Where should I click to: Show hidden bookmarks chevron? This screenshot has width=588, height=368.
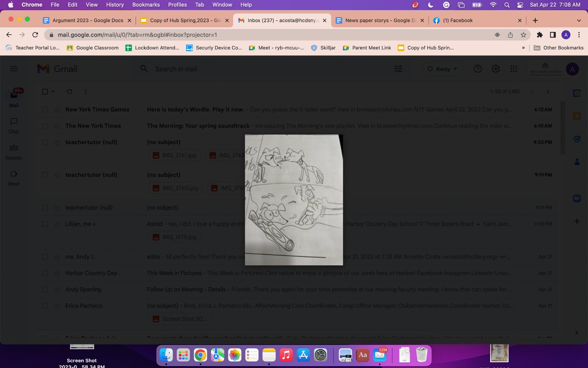pos(523,48)
